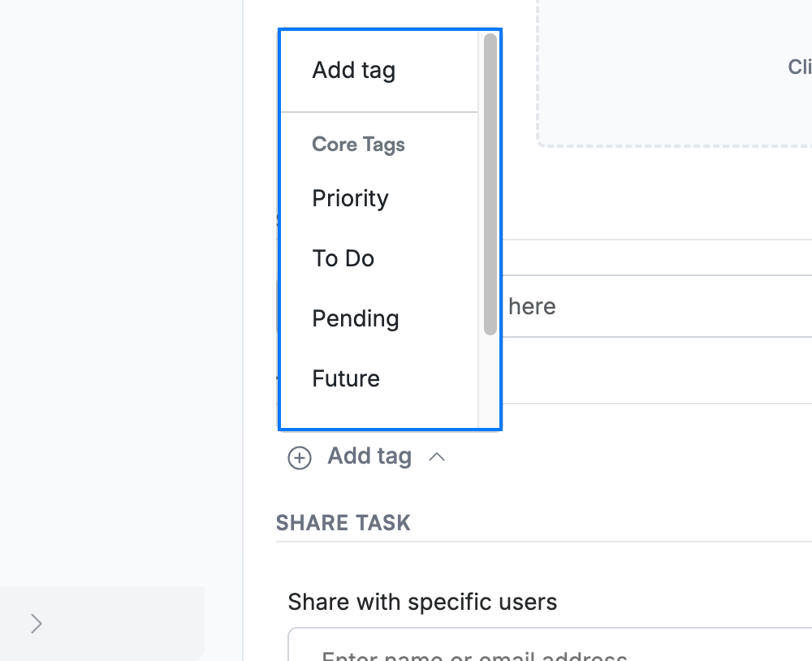Click the SHARE TASK section heading
812x661 pixels.
pos(343,523)
